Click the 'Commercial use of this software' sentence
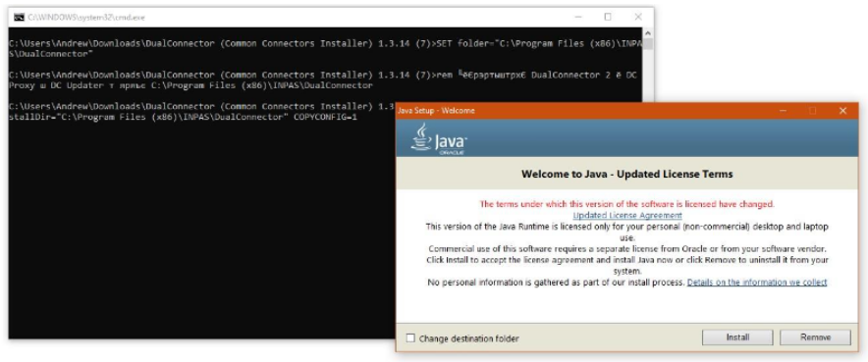Image resolution: width=868 pixels, height=362 pixels. [x=627, y=249]
